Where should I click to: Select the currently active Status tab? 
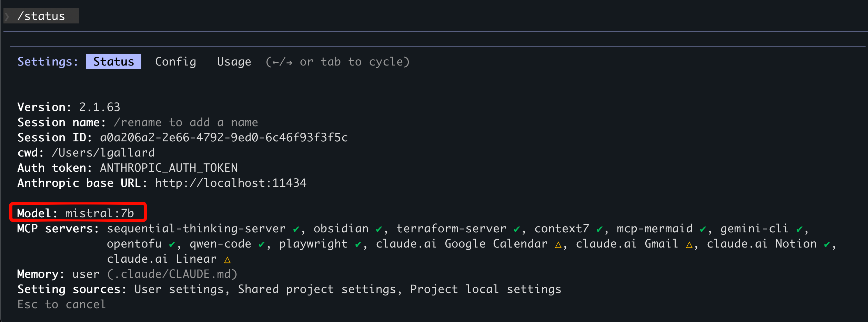pos(113,62)
